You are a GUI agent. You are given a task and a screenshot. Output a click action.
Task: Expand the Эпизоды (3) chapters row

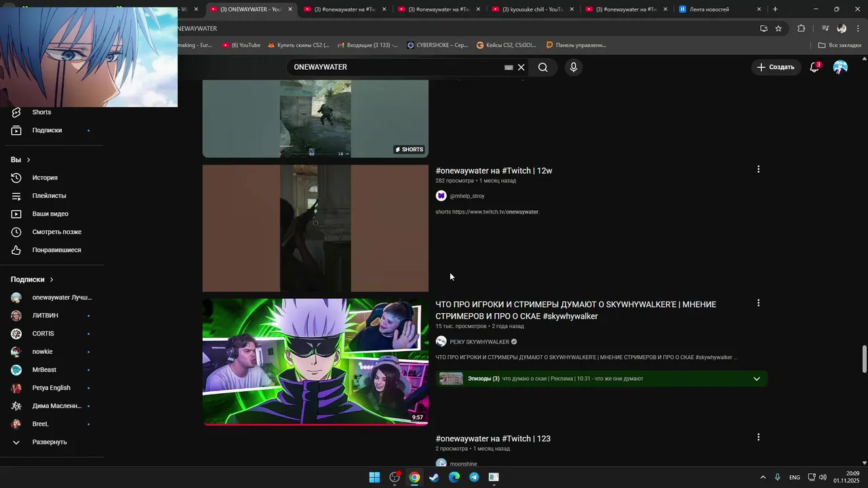click(x=601, y=379)
